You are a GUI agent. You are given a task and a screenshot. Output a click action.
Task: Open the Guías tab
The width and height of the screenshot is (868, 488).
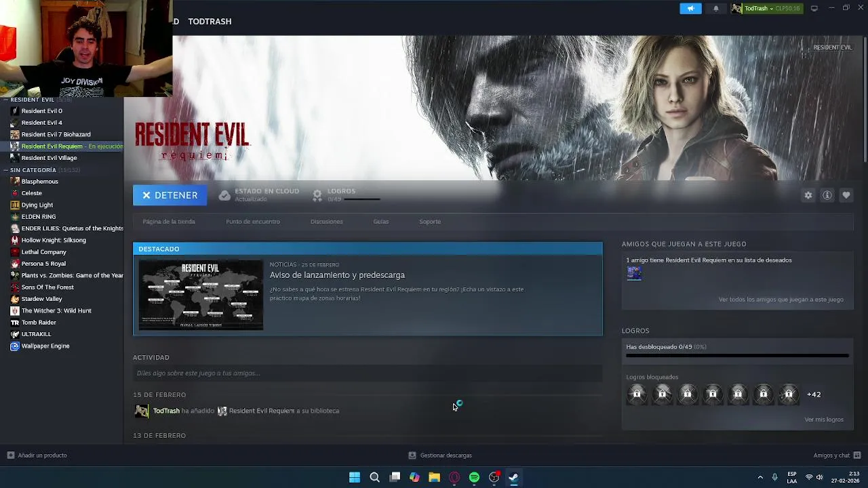(381, 222)
